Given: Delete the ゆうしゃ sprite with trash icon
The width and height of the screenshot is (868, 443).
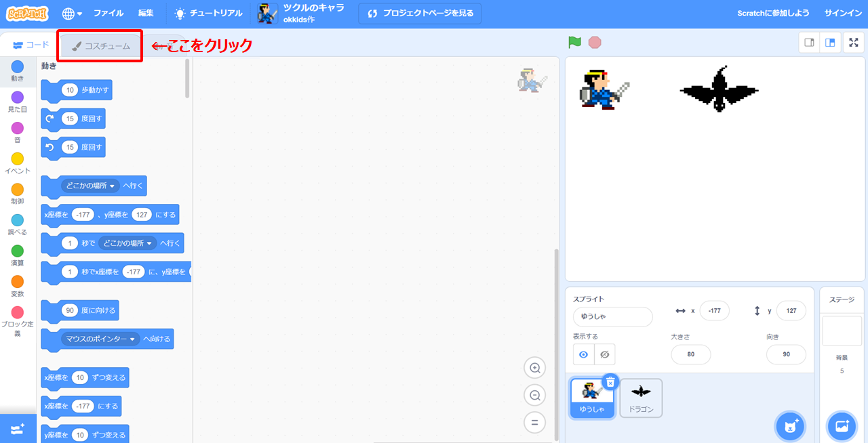Looking at the screenshot, I should click(610, 383).
